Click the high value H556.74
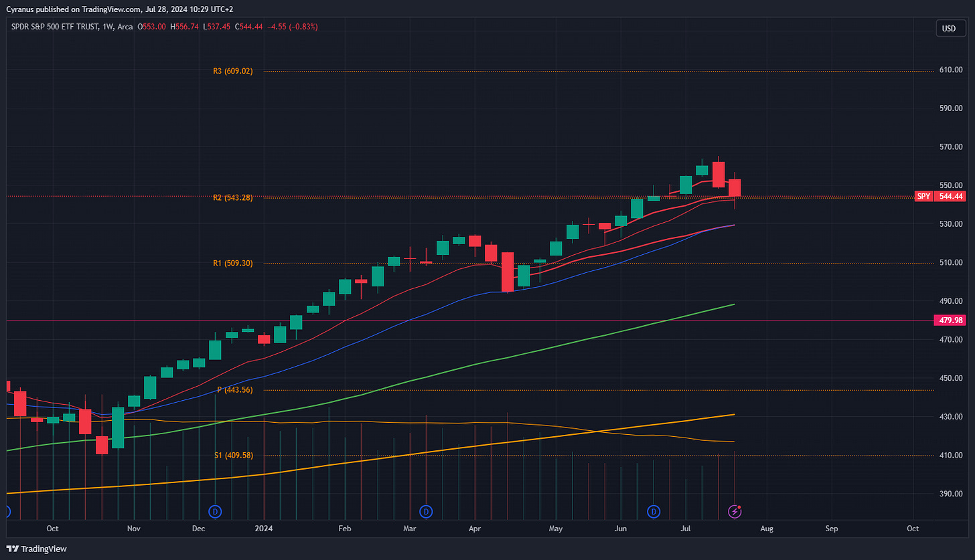 tap(185, 27)
